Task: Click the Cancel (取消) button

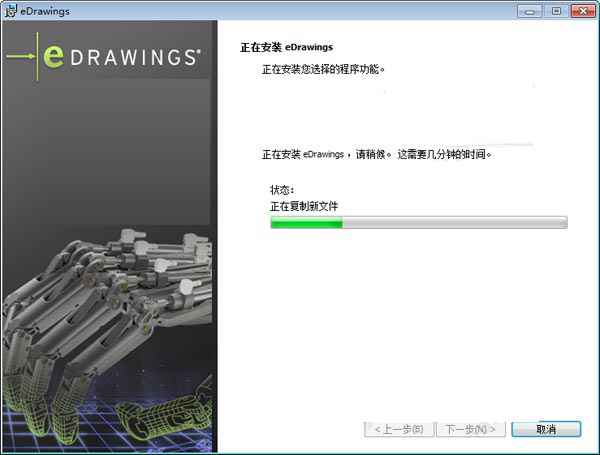Action: coord(546,429)
